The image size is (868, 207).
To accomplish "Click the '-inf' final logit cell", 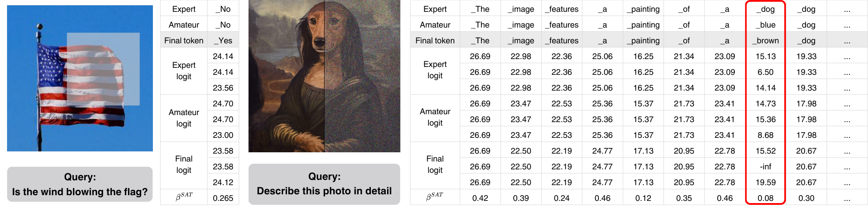I will 765,167.
